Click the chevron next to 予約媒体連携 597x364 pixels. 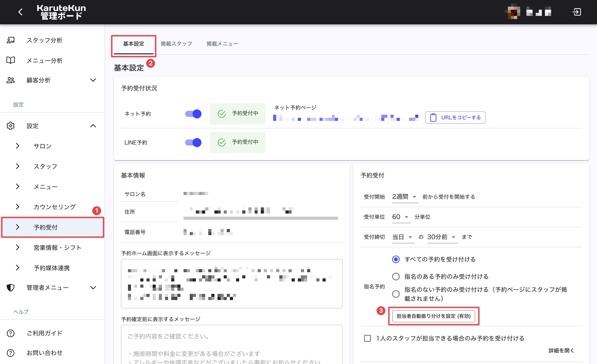click(17, 268)
